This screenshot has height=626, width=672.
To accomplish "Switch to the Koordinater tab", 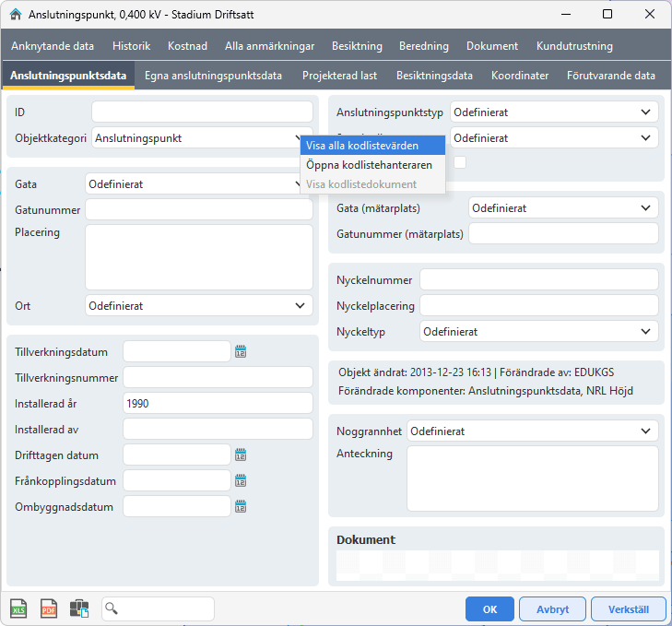I will pyautogui.click(x=520, y=76).
